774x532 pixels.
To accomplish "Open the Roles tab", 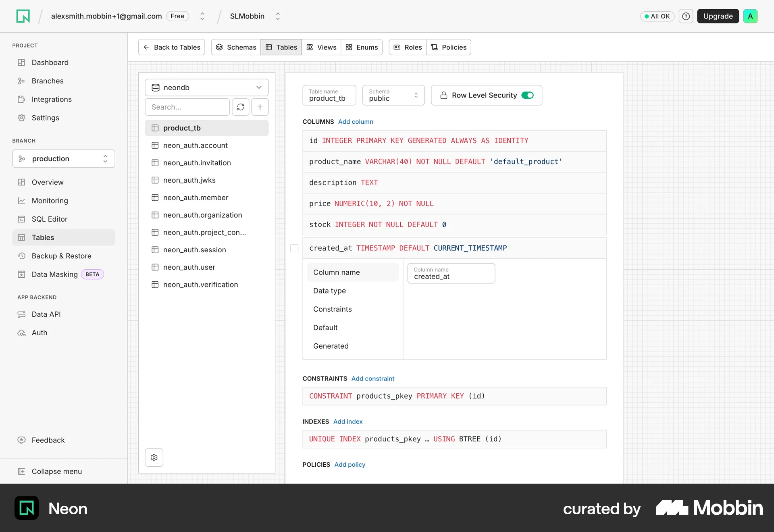I will click(x=408, y=47).
